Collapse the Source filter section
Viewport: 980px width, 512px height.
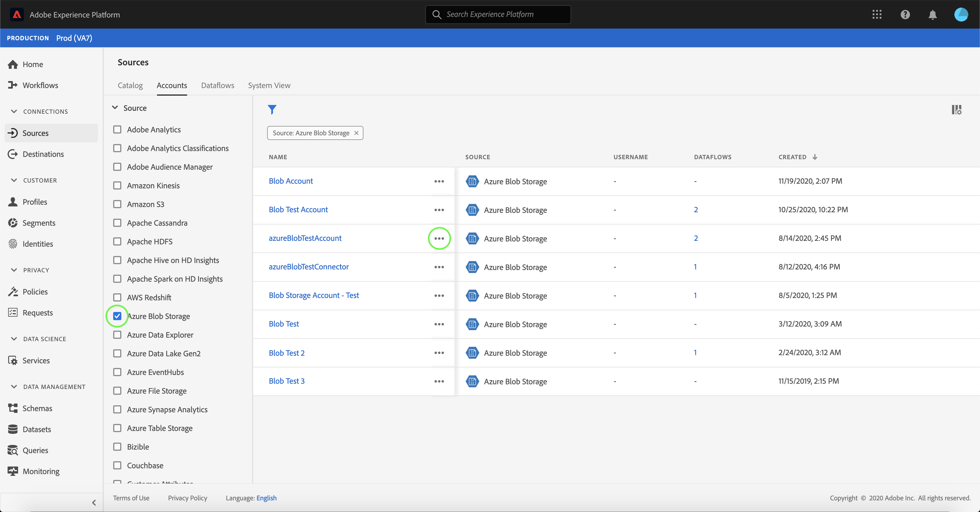click(115, 108)
